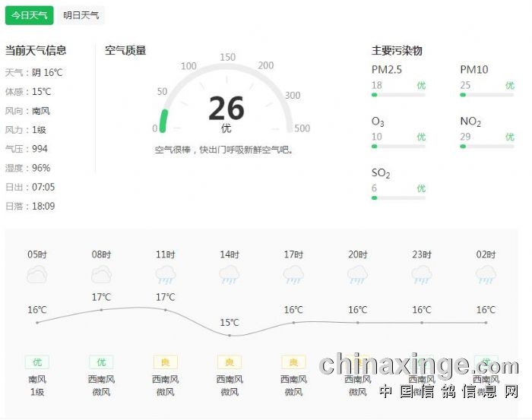Click the 14时 lowest point on temperature curve

tap(230, 336)
